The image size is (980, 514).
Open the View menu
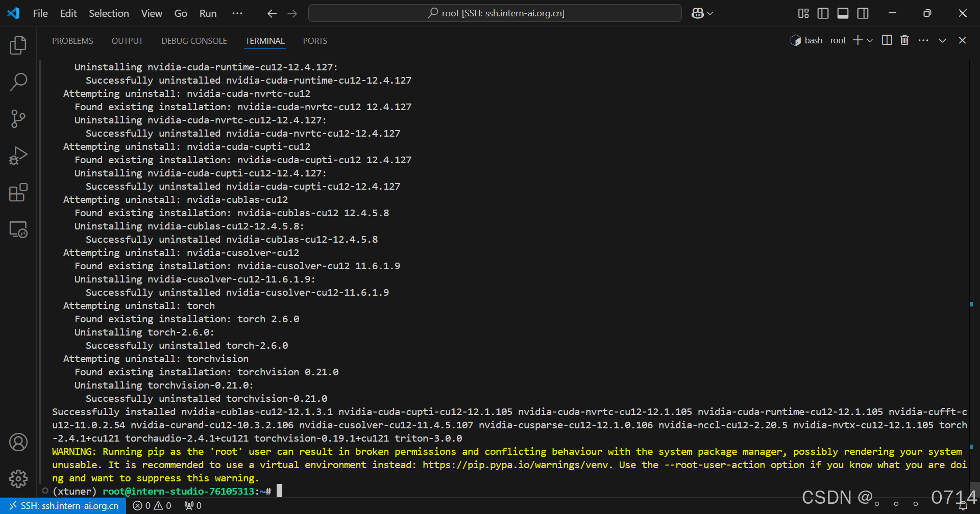(152, 13)
